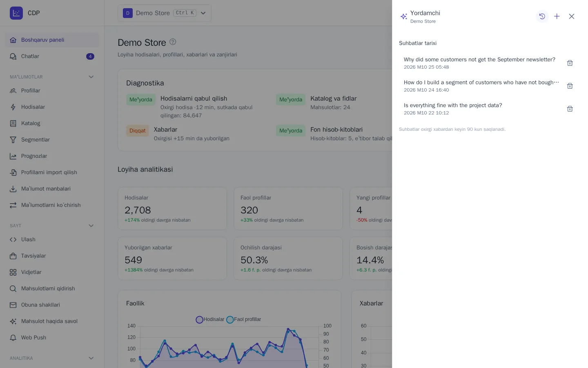Open Mahsulot haqida savol

coord(52,321)
